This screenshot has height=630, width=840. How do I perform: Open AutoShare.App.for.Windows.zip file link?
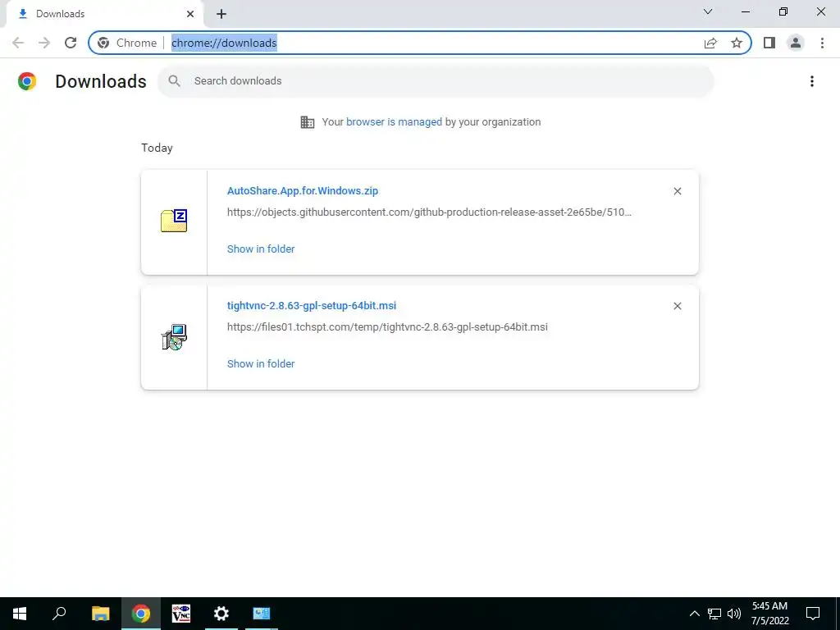(x=302, y=190)
